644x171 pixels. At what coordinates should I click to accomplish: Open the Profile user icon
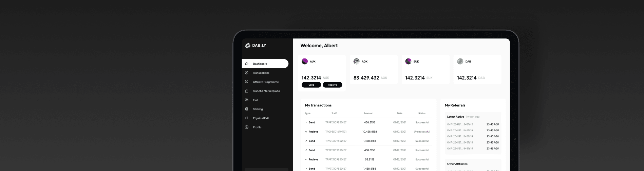[247, 127]
